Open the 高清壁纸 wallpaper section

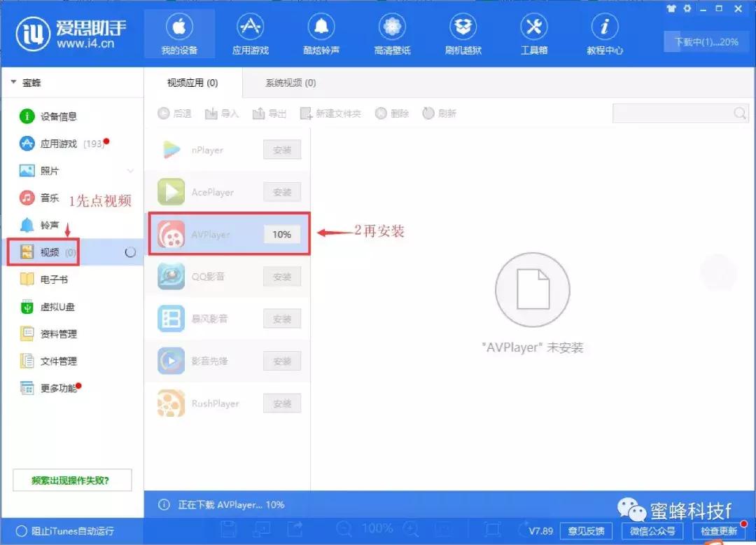pyautogui.click(x=392, y=33)
